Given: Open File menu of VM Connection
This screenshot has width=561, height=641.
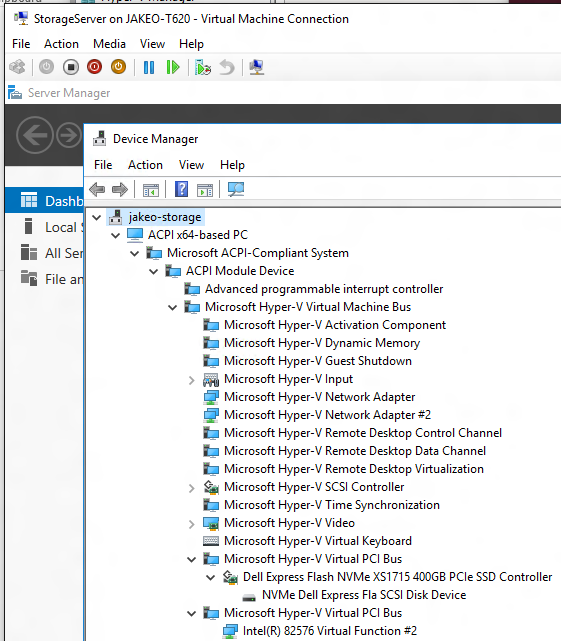Looking at the screenshot, I should [21, 44].
